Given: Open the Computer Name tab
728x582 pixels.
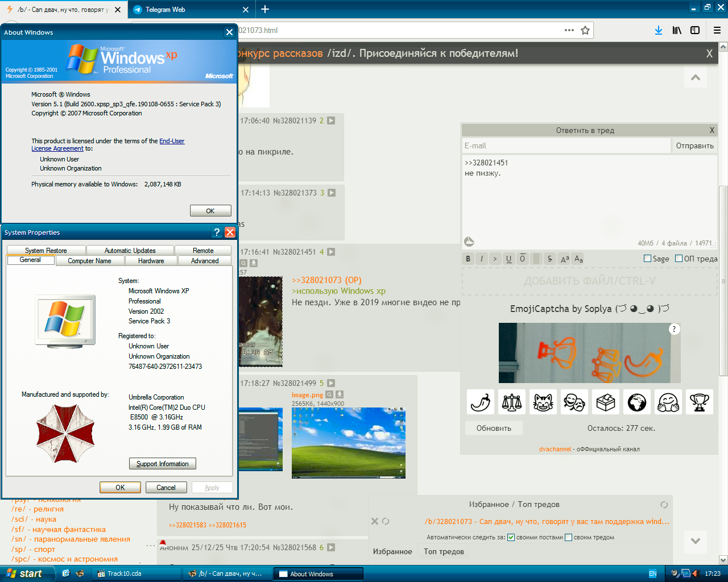Looking at the screenshot, I should coord(89,261).
